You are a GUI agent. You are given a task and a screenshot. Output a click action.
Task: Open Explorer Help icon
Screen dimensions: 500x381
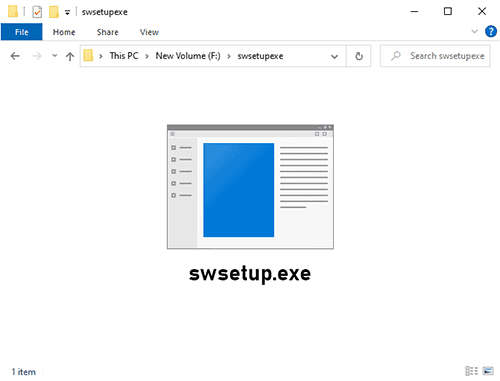click(x=491, y=32)
